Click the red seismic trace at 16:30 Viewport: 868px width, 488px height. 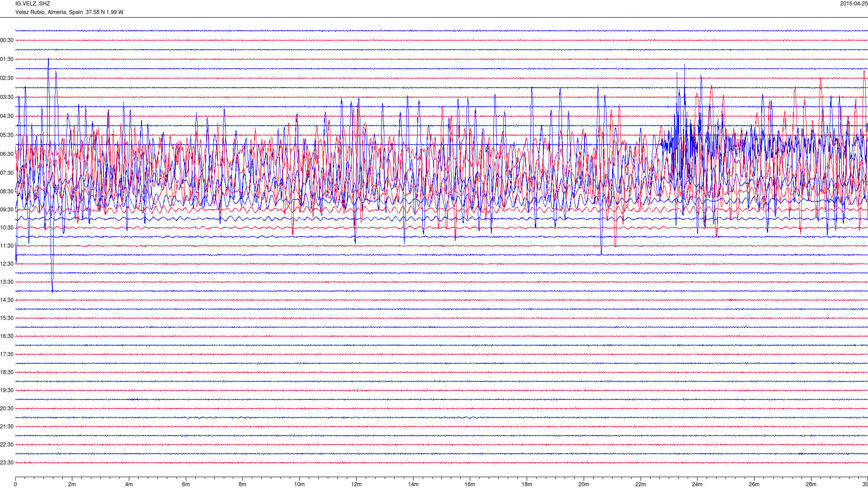click(x=442, y=336)
